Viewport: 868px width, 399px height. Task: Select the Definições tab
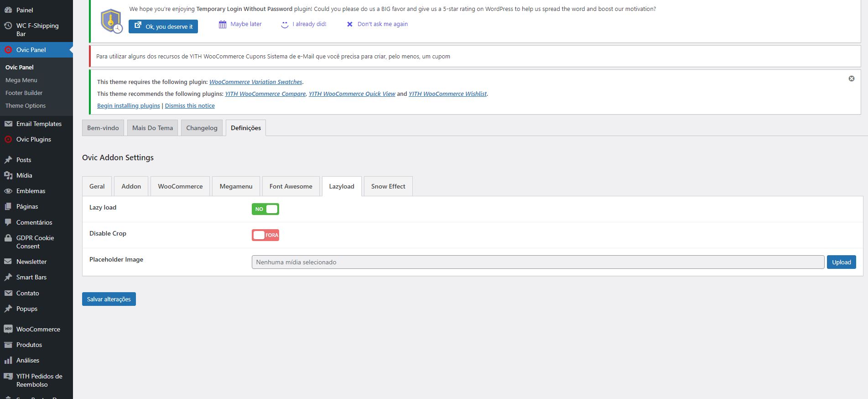coord(246,128)
